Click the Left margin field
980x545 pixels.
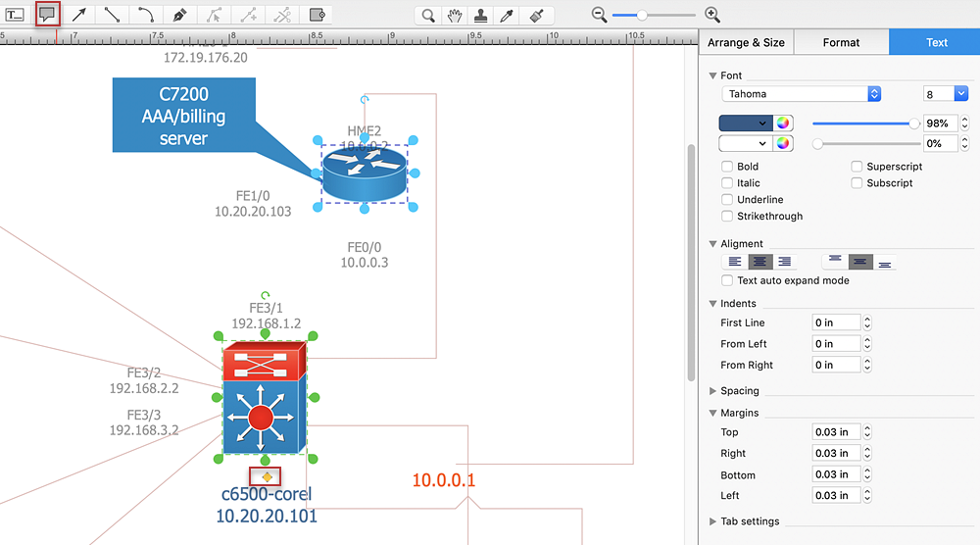pyautogui.click(x=836, y=496)
